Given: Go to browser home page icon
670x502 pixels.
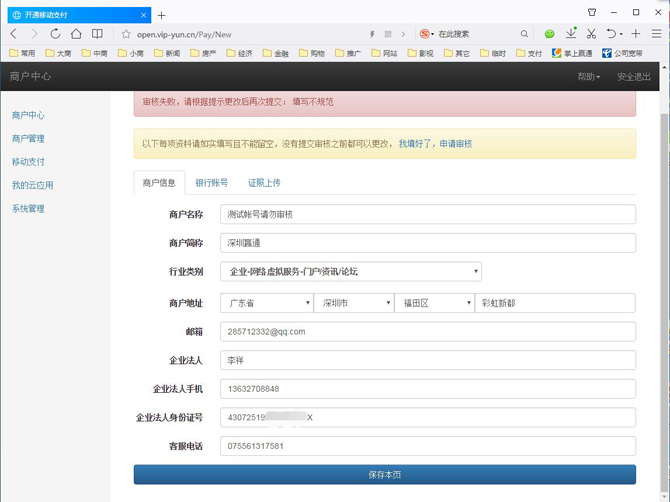Looking at the screenshot, I should 76,34.
